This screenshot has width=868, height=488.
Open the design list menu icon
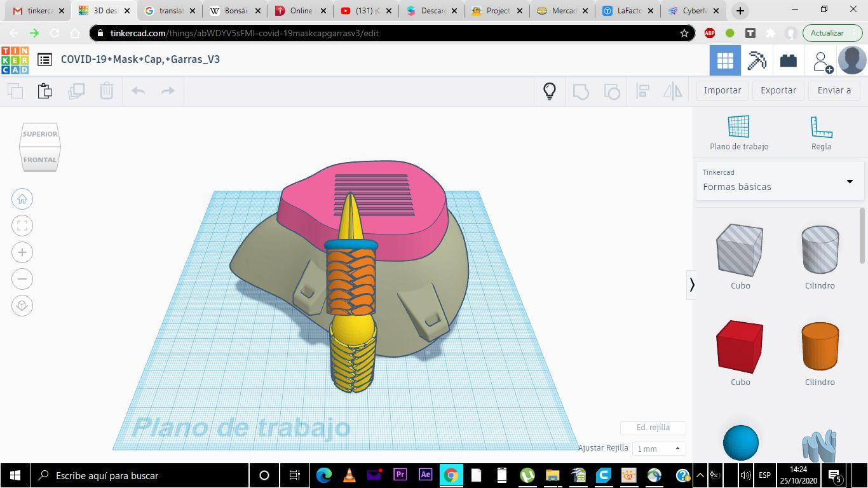point(44,60)
